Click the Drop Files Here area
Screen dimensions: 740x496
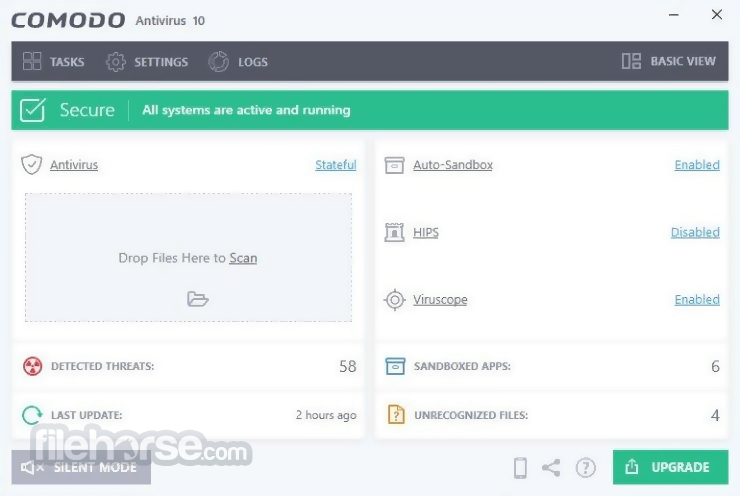click(188, 257)
